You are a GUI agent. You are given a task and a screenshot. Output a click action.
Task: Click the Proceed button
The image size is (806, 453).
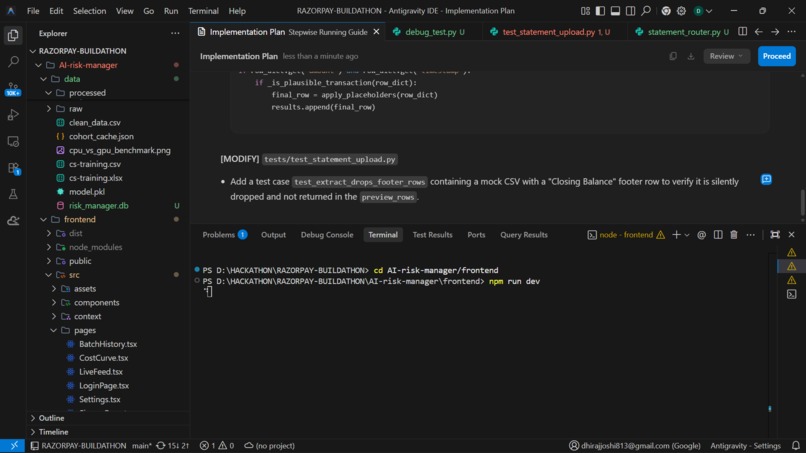point(776,56)
